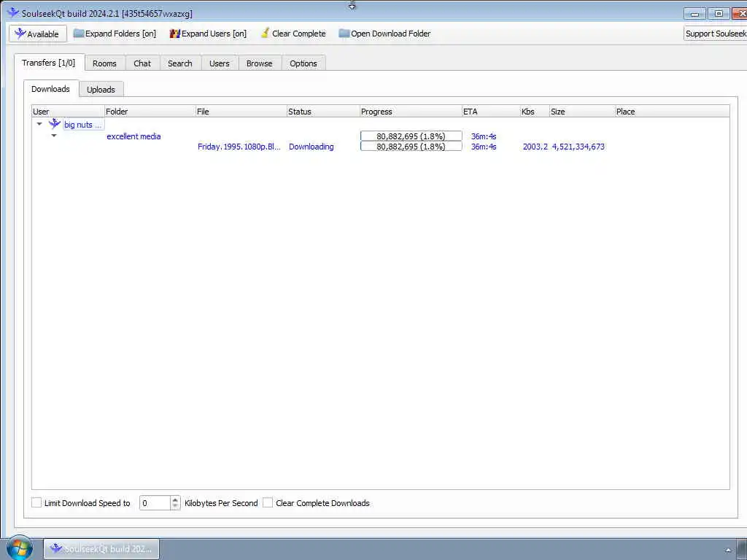Select the excellent media folder entry
Viewport: 747px width, 560px height.
133,136
